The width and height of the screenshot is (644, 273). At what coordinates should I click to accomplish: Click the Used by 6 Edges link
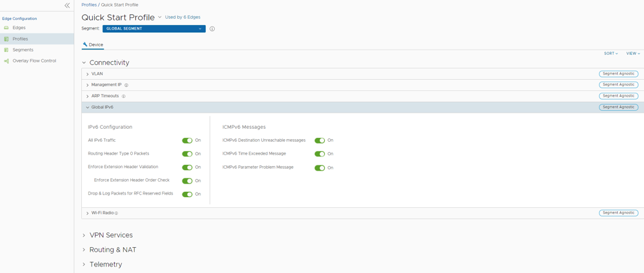(x=182, y=17)
